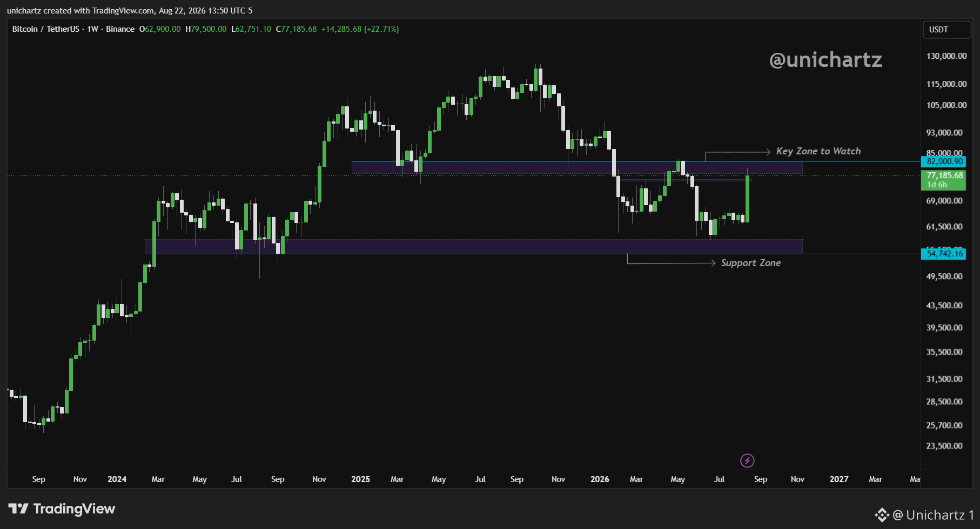The height and width of the screenshot is (529, 980).
Task: Click the Binance logo beside Unichartz 1
Action: 882,515
